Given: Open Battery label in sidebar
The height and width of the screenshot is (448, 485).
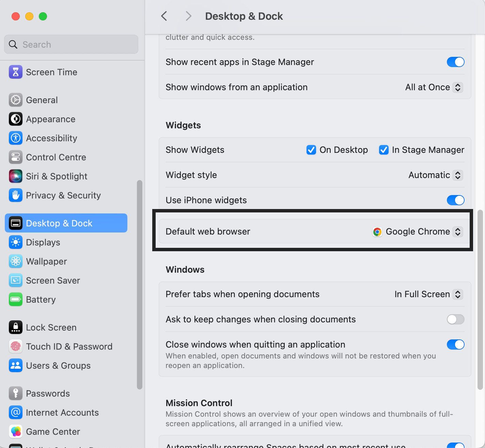Looking at the screenshot, I should click(x=41, y=300).
